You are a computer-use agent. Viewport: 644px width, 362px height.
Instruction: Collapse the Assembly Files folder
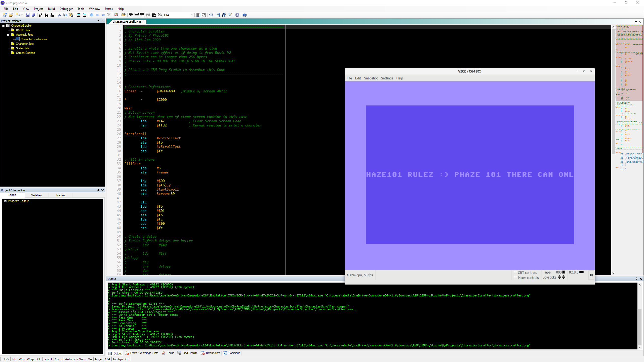click(x=8, y=35)
